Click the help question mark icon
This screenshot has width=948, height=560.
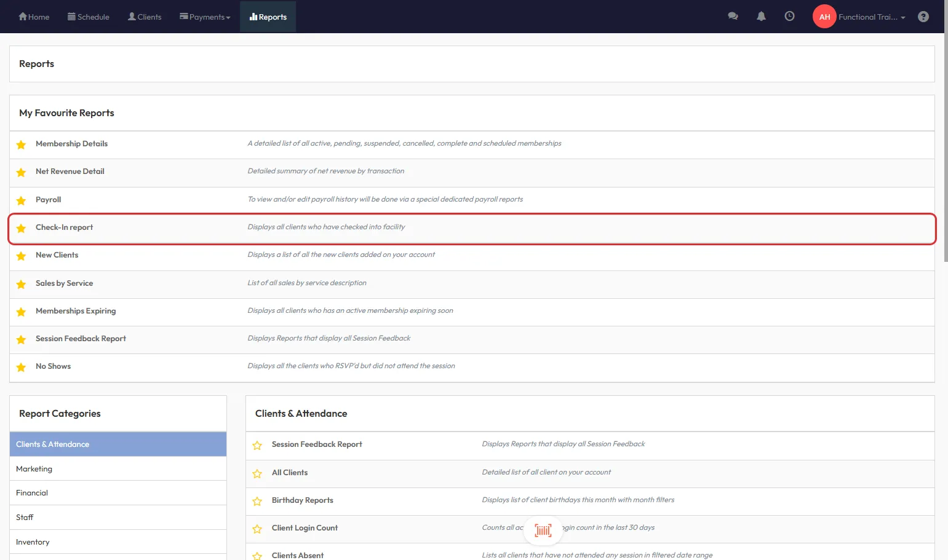923,17
